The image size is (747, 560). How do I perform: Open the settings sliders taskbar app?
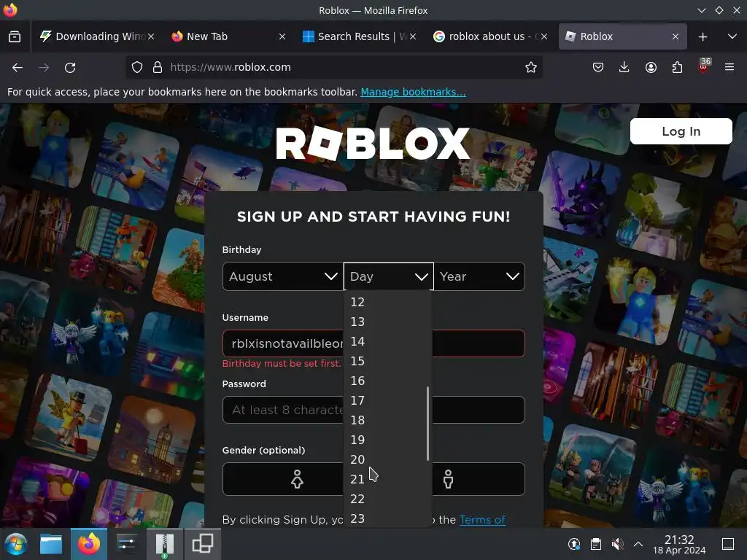tap(127, 544)
